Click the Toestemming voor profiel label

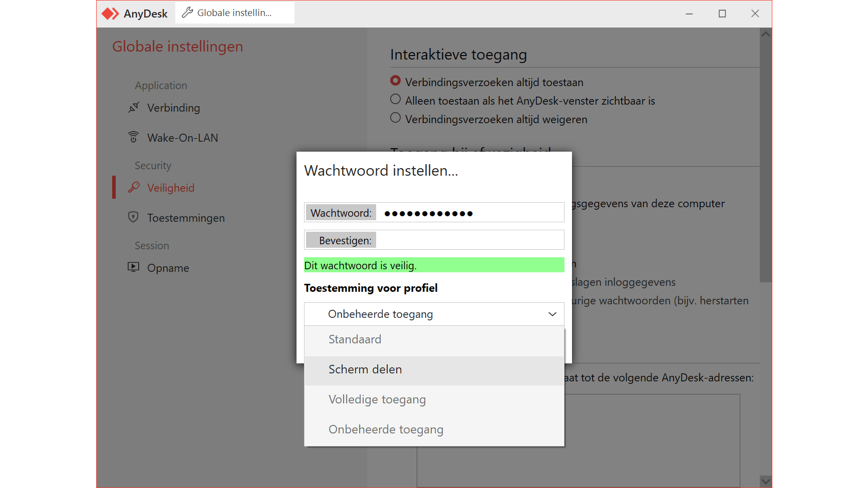pyautogui.click(x=371, y=288)
